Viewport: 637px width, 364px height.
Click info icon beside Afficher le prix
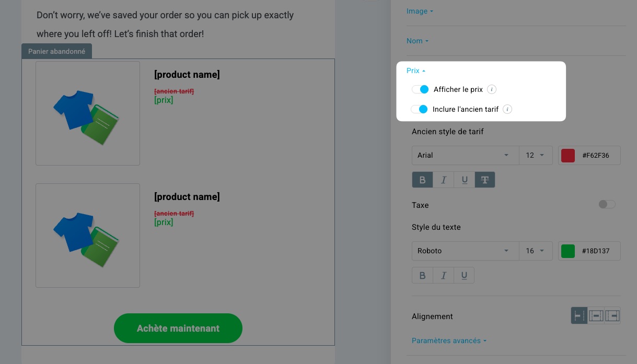click(x=491, y=89)
